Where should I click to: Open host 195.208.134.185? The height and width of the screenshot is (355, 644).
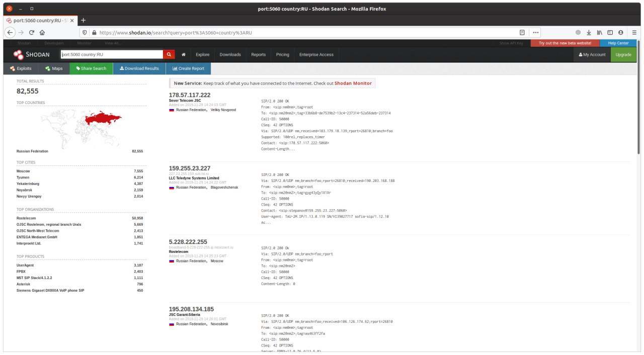click(x=191, y=309)
